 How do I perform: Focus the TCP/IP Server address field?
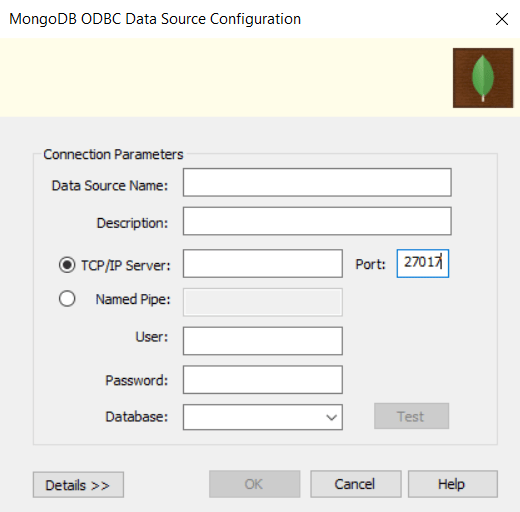click(263, 263)
